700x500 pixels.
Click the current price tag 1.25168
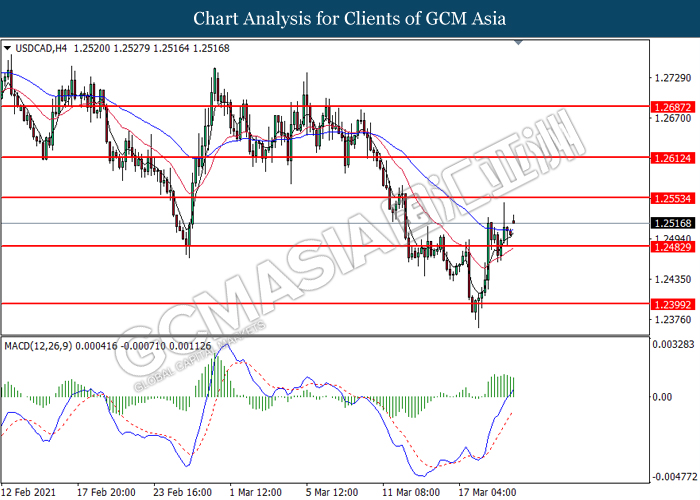(673, 223)
